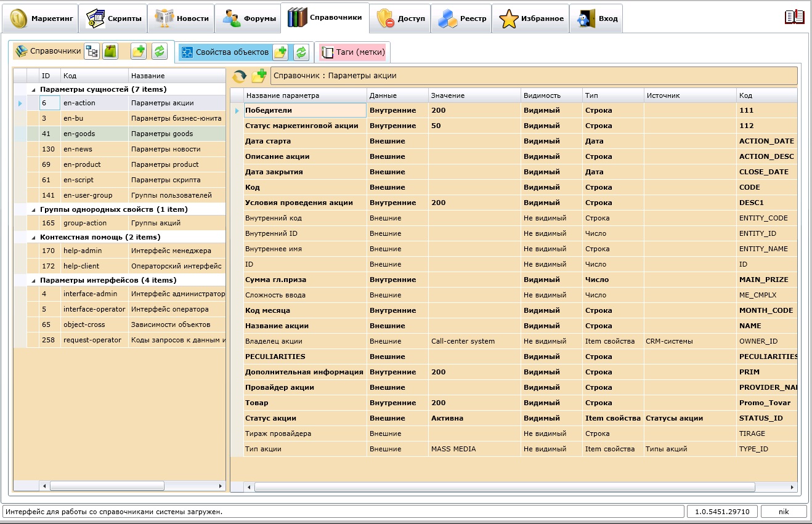Click the ID cell 6 of en-action
The image size is (812, 524).
(x=50, y=103)
